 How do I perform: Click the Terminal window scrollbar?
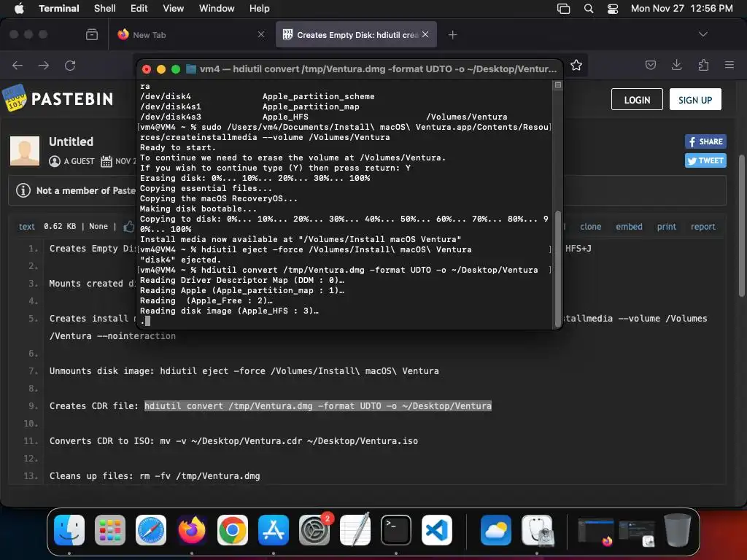pyautogui.click(x=558, y=267)
